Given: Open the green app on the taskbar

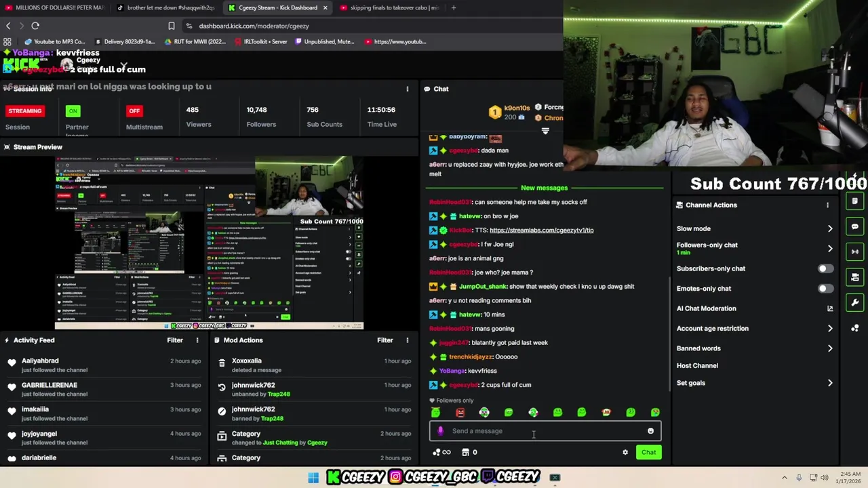Looking at the screenshot, I should (555, 478).
